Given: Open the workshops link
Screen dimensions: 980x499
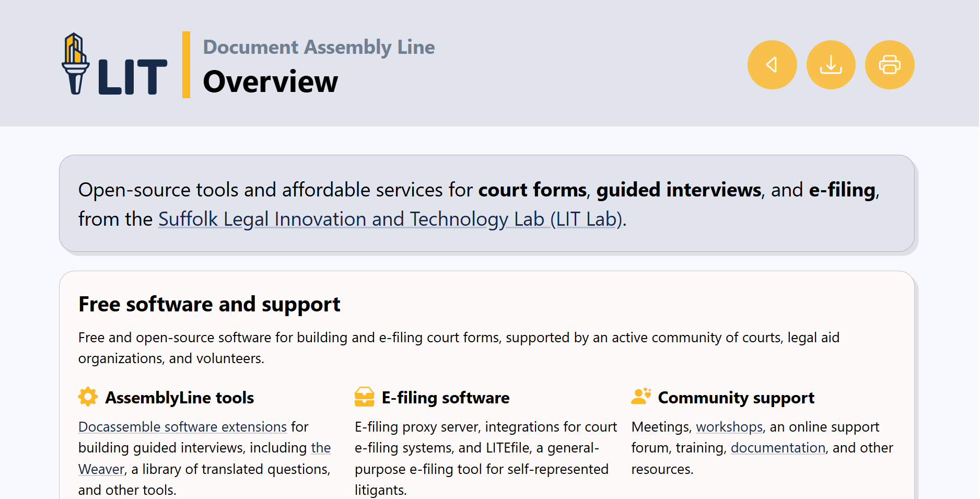Looking at the screenshot, I should (x=729, y=427).
